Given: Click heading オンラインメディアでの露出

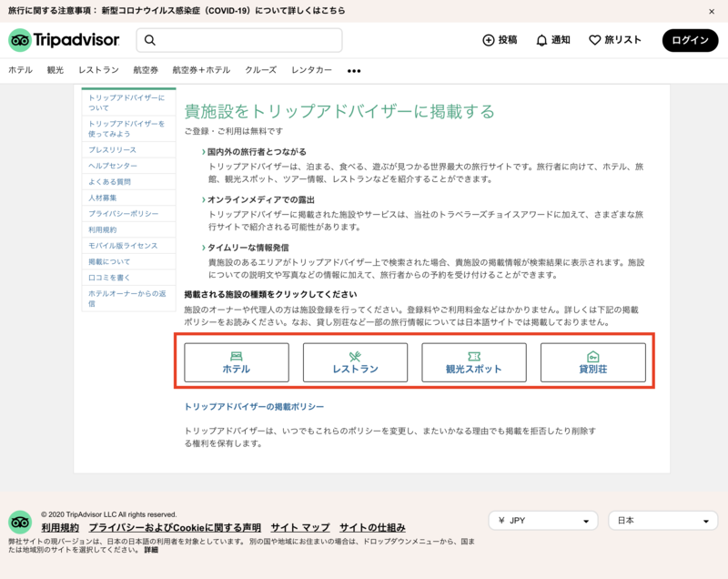Looking at the screenshot, I should tap(261, 199).
